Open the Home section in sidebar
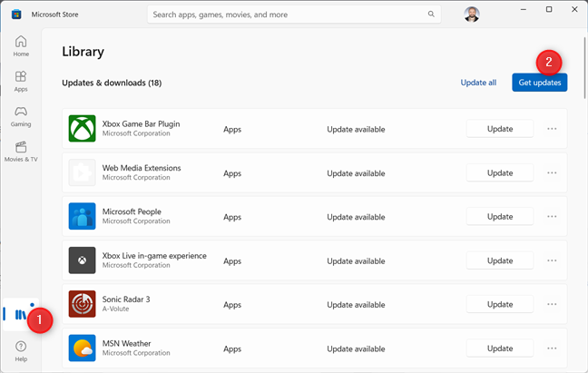This screenshot has height=373, width=588. [x=21, y=45]
